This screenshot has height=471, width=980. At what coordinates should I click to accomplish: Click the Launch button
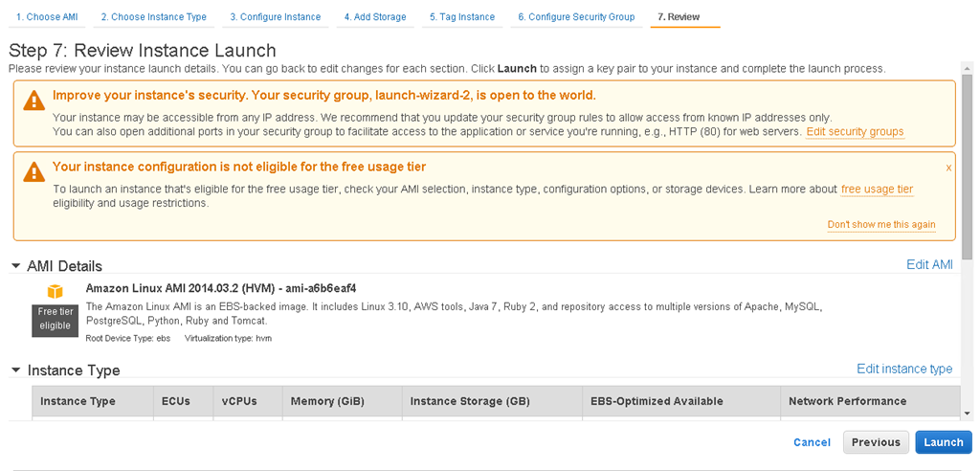coord(944,442)
